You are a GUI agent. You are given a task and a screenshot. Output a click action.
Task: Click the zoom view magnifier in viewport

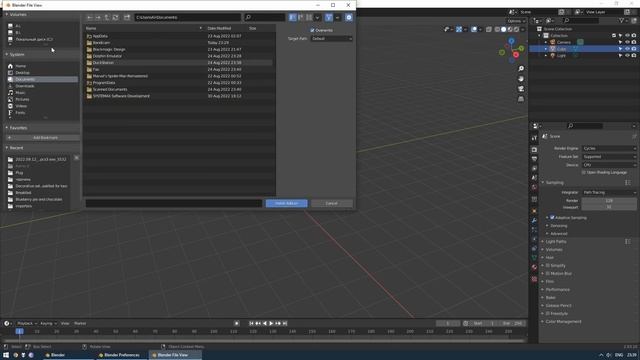tap(521, 69)
